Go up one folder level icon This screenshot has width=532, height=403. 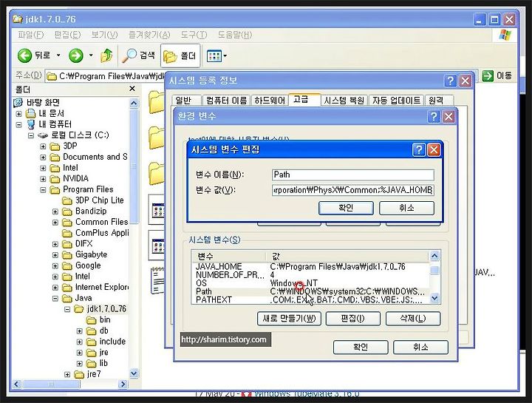click(106, 55)
